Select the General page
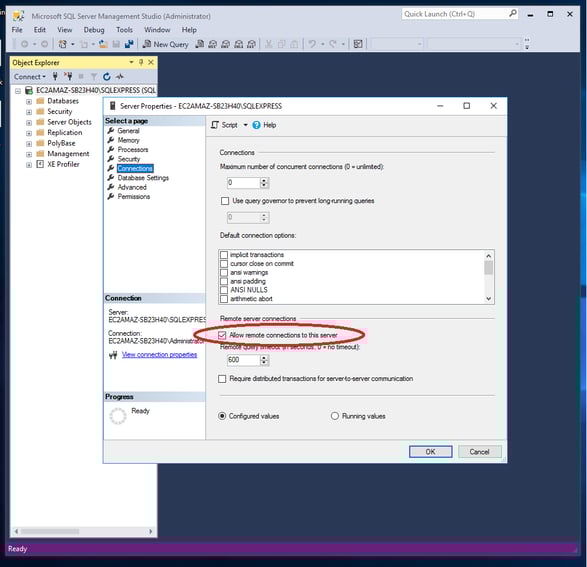 pos(128,131)
